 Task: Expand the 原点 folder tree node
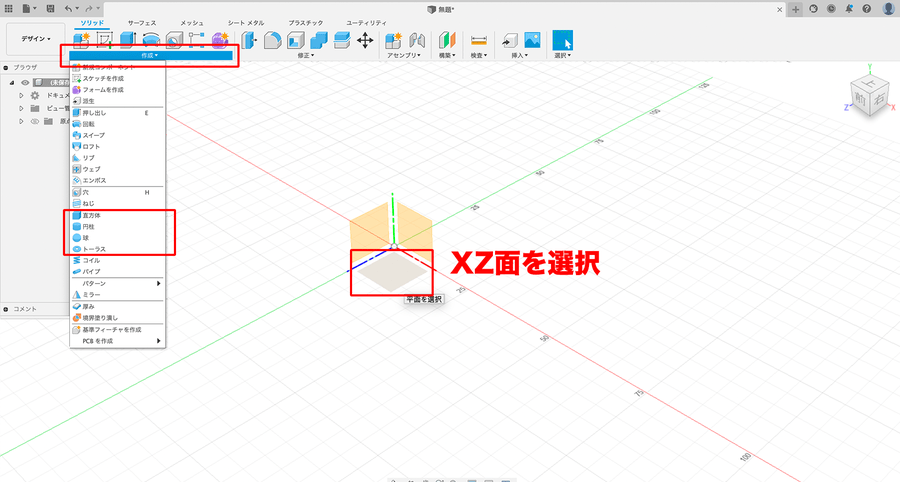pos(22,121)
